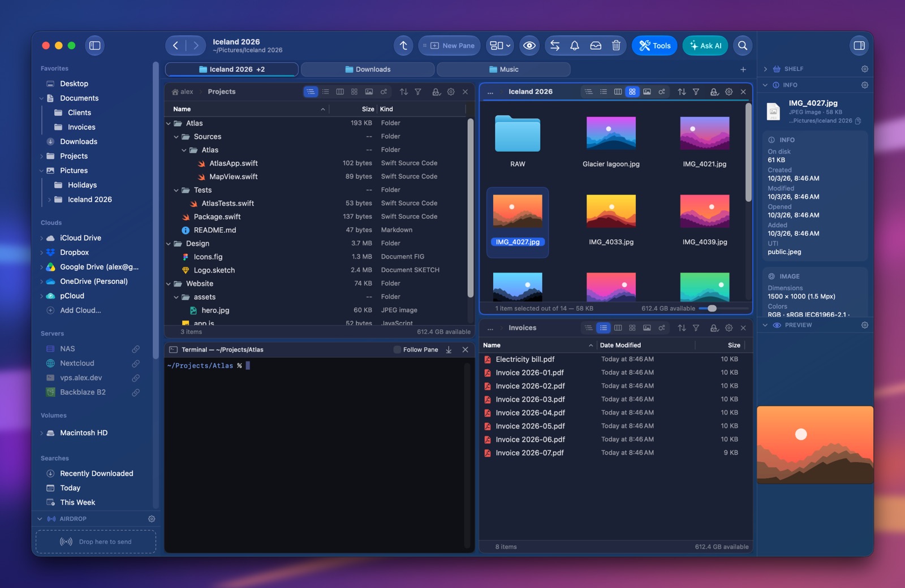This screenshot has height=588, width=905.
Task: Add a new tab with plus
Action: click(743, 70)
